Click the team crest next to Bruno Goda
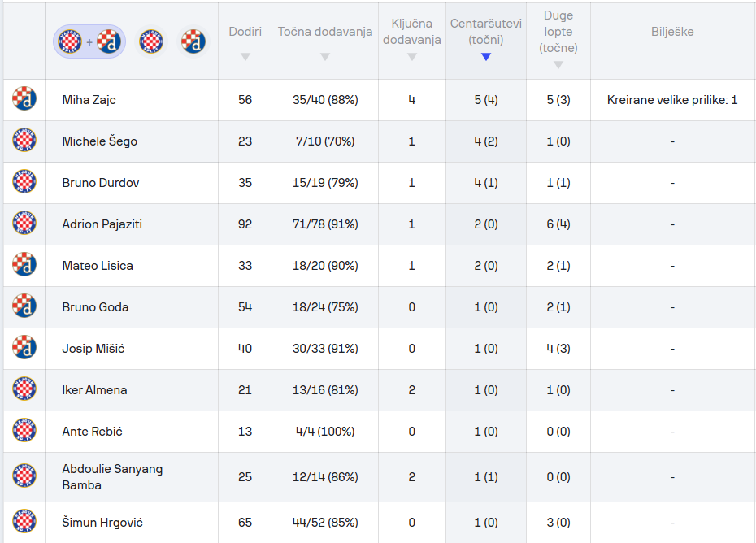The height and width of the screenshot is (543, 756). point(24,306)
